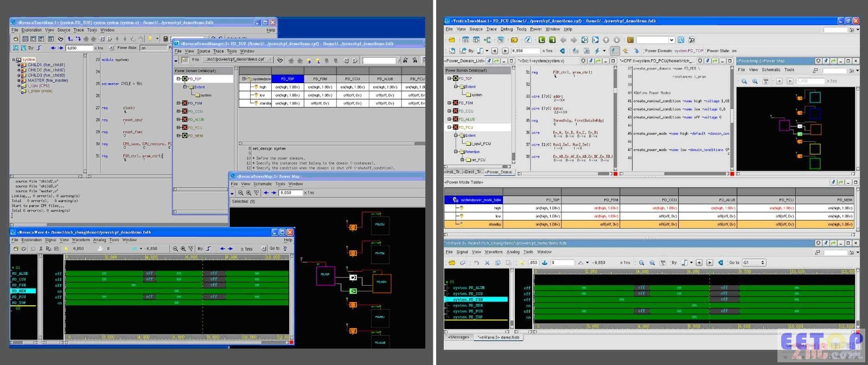Open the By: edge type dropdown in nWave:3 toolbar
This screenshot has width=868, height=365.
coord(691,263)
